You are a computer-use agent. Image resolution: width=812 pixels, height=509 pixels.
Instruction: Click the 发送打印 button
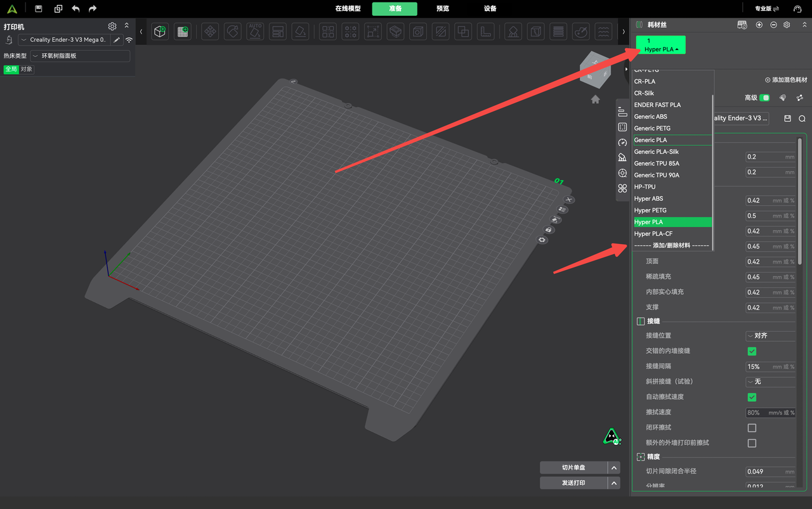[x=573, y=483]
